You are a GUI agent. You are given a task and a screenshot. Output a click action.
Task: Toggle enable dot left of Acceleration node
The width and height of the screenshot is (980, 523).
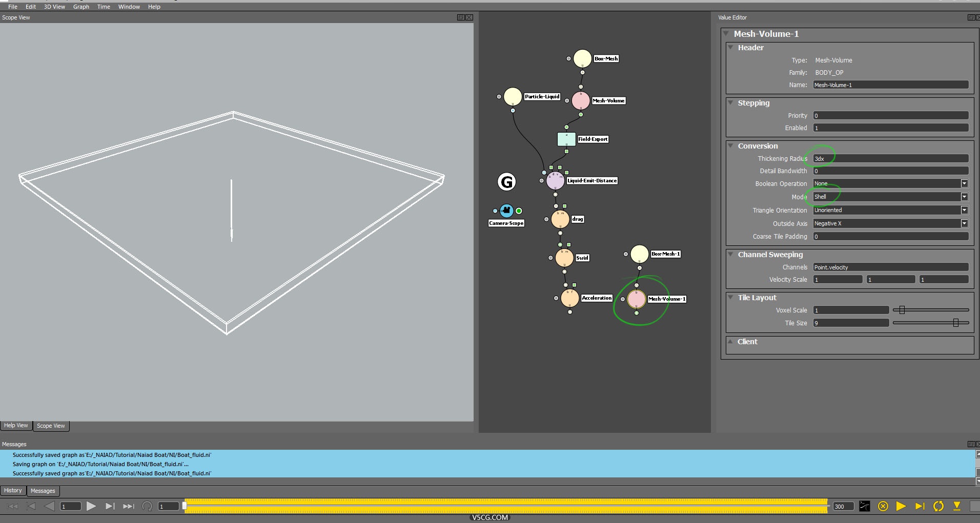tap(556, 298)
